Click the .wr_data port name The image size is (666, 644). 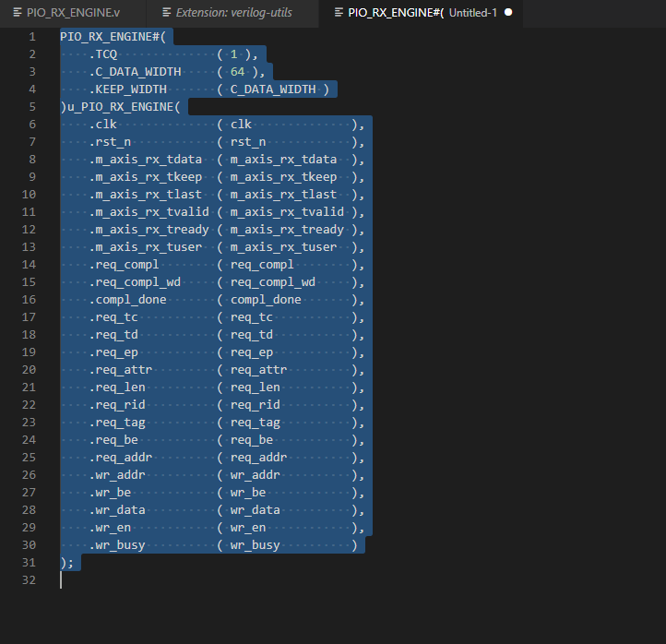[x=117, y=510]
